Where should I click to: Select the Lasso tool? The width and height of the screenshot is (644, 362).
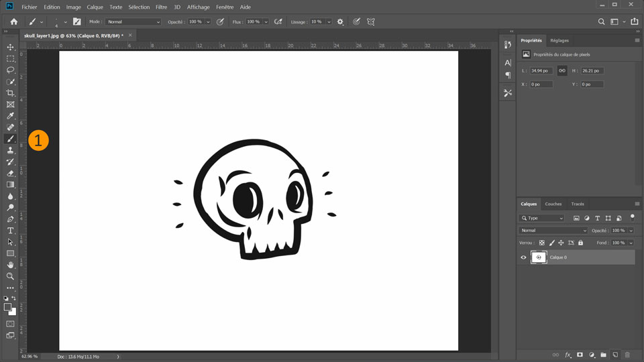click(x=10, y=70)
